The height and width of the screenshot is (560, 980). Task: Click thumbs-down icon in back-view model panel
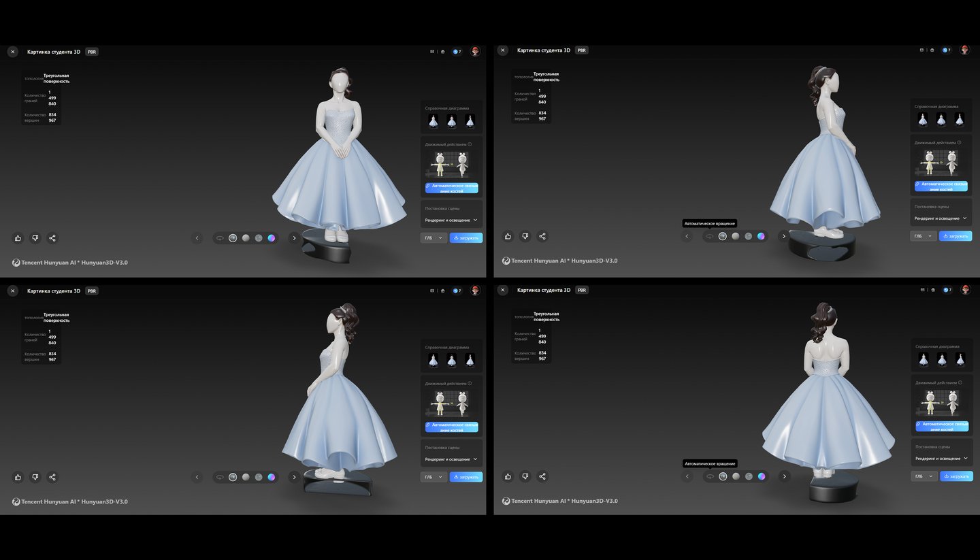pos(525,477)
